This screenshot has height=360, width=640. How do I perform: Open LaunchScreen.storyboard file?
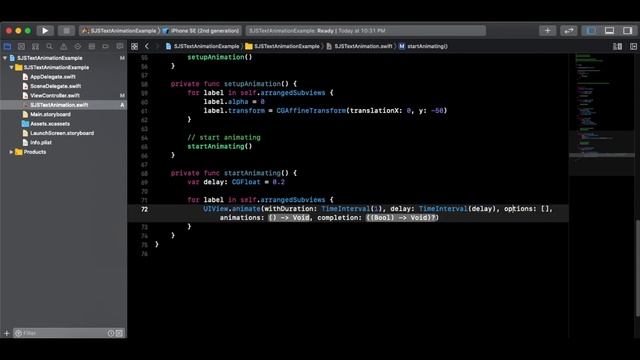[62, 133]
